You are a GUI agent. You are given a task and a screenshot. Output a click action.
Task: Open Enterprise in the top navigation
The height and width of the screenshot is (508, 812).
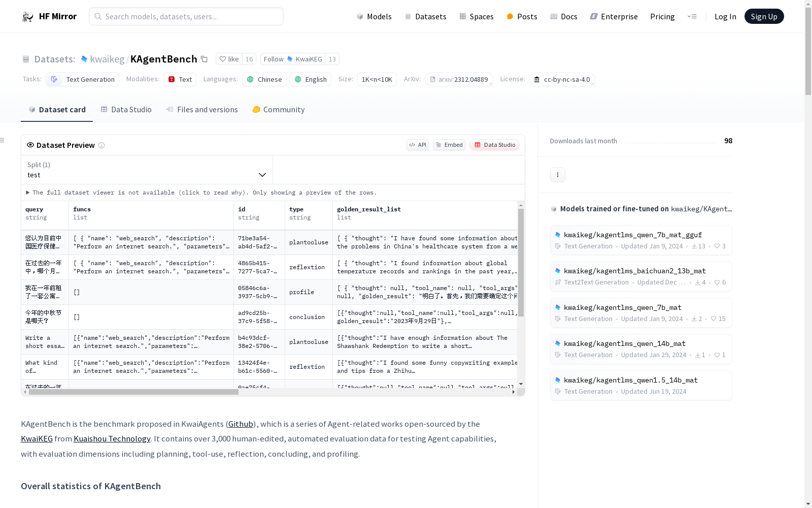614,17
